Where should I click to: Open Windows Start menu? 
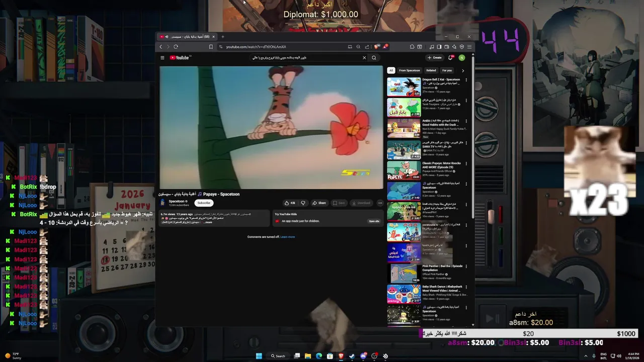point(259,356)
